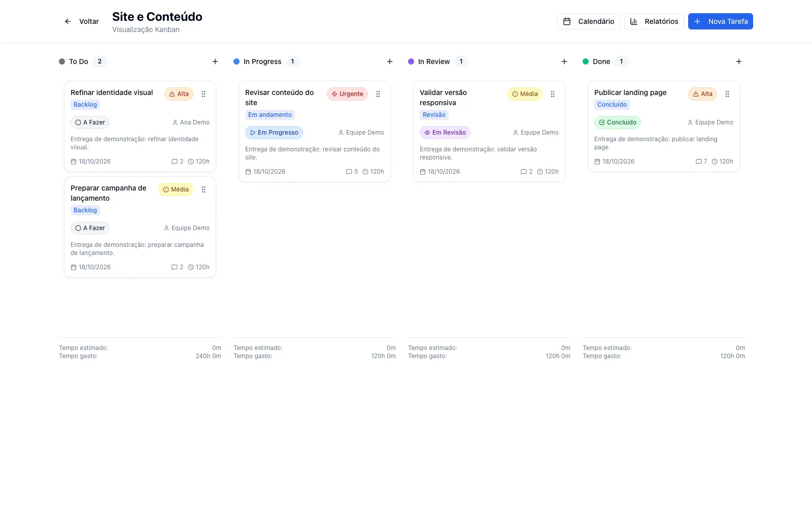The width and height of the screenshot is (812, 508).
Task: Open the Publicar landing page card title
Action: 630,92
